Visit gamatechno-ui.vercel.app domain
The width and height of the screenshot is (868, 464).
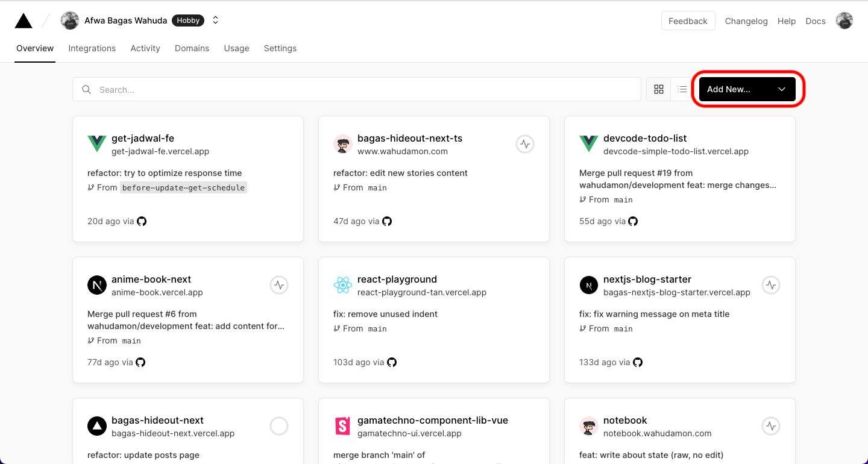click(409, 433)
